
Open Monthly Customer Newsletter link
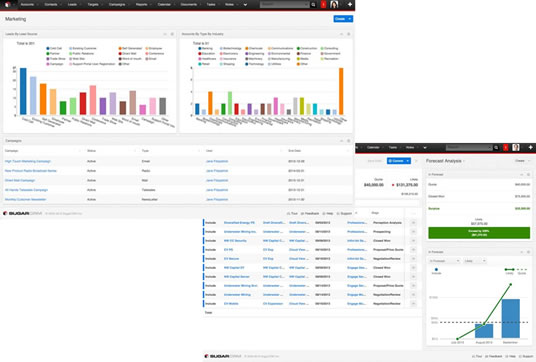pyautogui.click(x=25, y=200)
